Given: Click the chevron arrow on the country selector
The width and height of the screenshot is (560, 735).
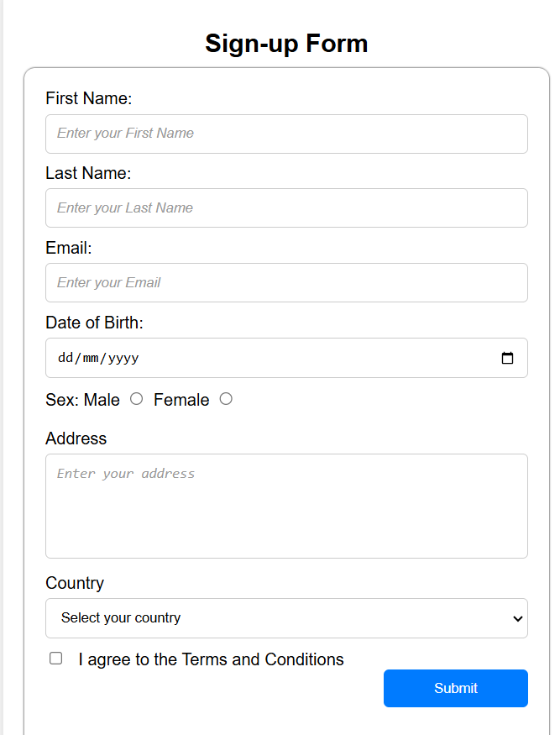Looking at the screenshot, I should (516, 619).
